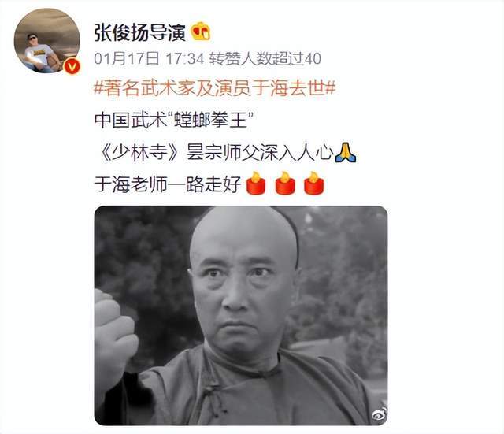Click the trailing # after 去世
This screenshot has width=504, height=434.
(x=331, y=87)
